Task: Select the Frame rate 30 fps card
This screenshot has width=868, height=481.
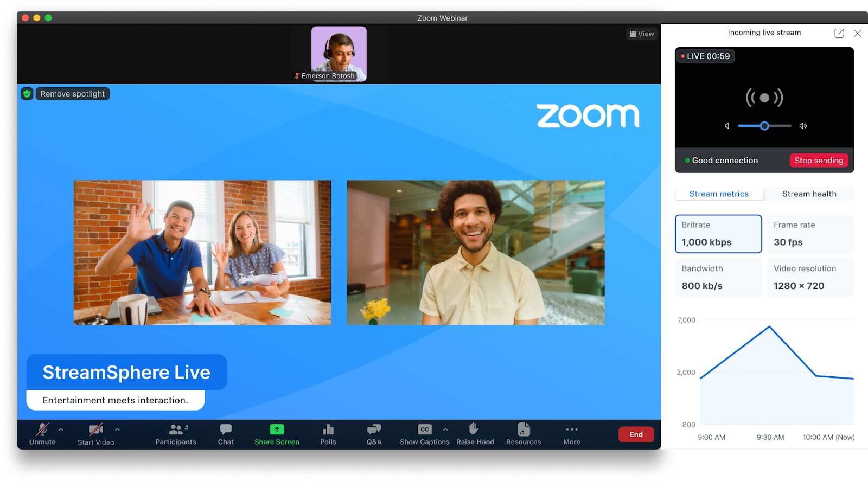Action: point(810,234)
